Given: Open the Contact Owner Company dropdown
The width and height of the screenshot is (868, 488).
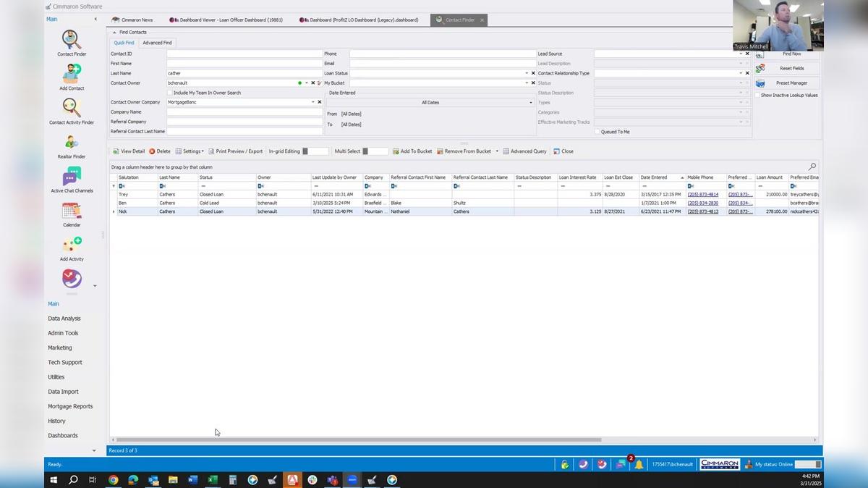Looking at the screenshot, I should click(312, 102).
